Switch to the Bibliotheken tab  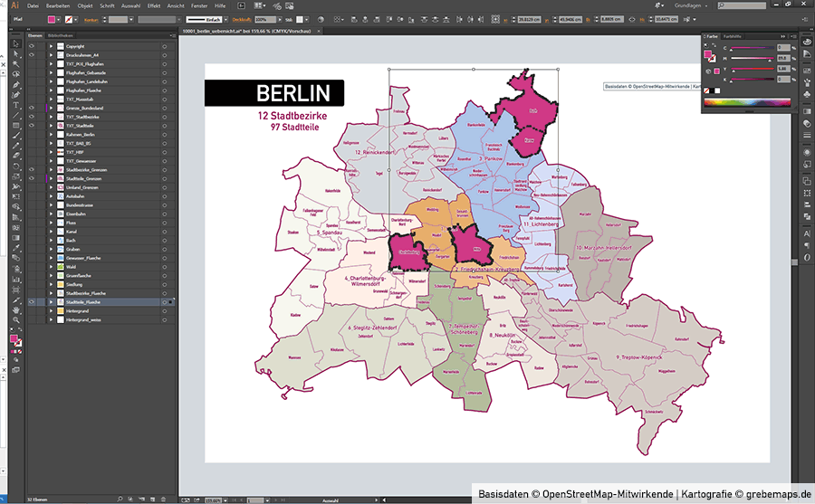pos(60,36)
